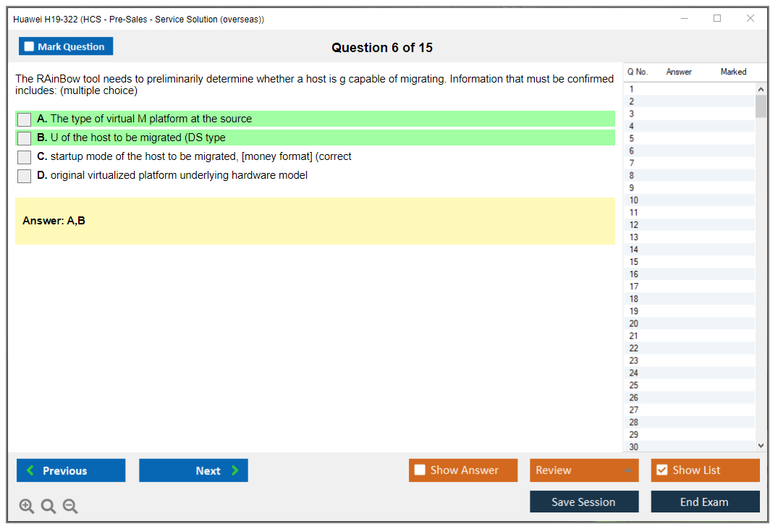Click the End Exam button
This screenshot has height=532, width=778.
coord(704,502)
